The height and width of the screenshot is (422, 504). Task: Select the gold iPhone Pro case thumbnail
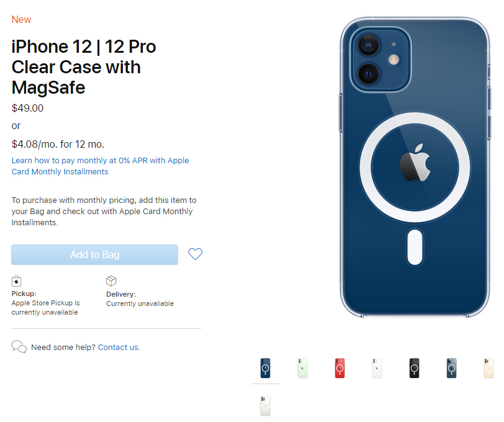(x=489, y=369)
